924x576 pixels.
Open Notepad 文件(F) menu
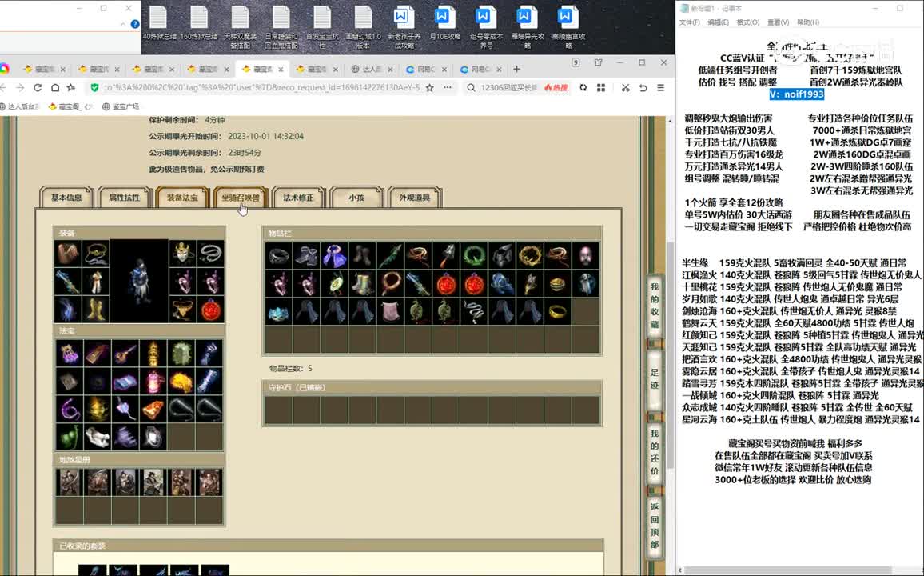(690, 22)
